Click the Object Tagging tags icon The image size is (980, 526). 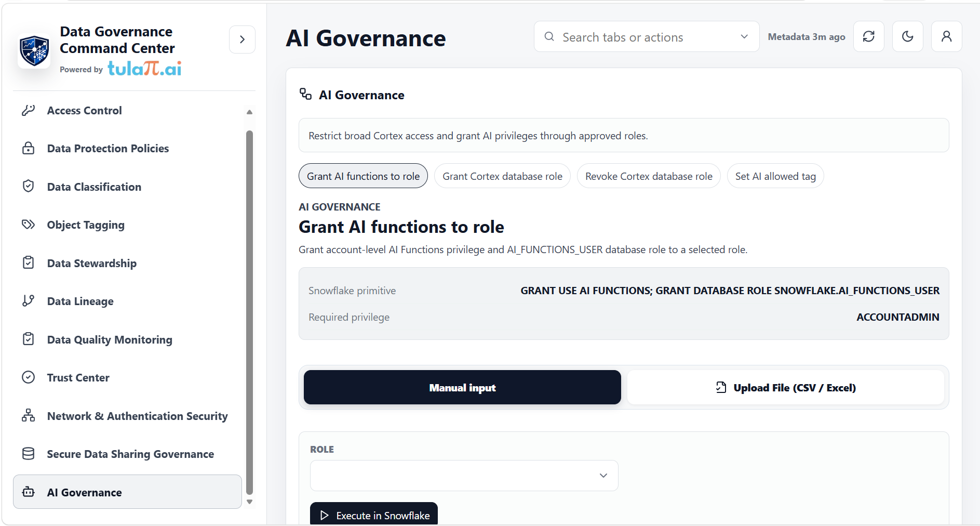pyautogui.click(x=29, y=225)
